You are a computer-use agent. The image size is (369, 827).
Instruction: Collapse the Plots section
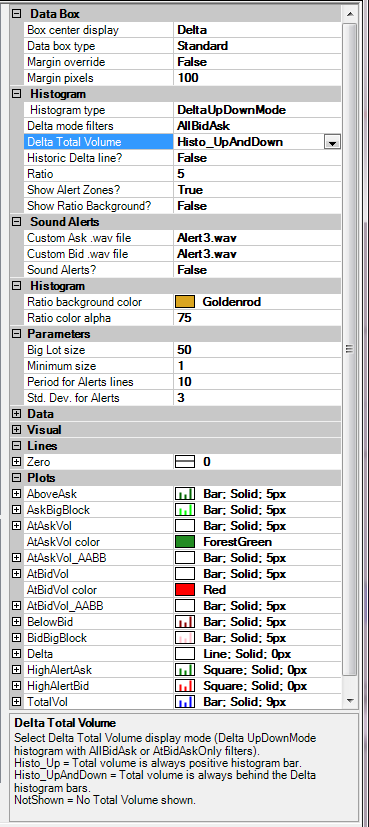click(16, 478)
